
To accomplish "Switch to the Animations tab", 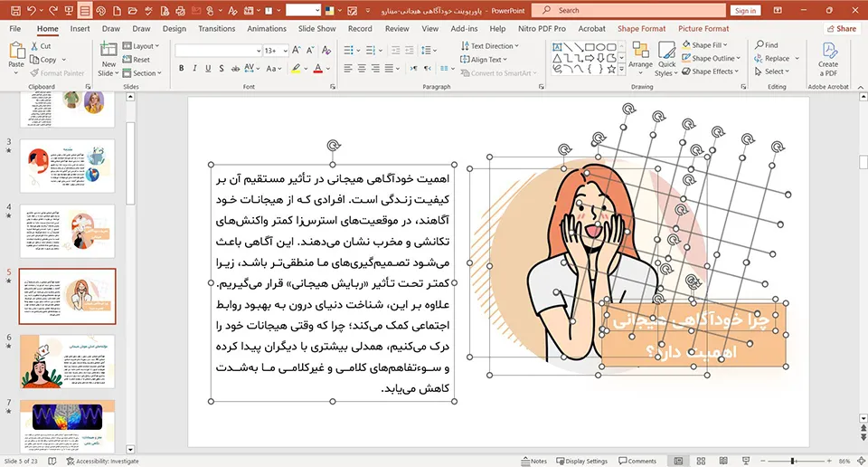I will (x=267, y=28).
